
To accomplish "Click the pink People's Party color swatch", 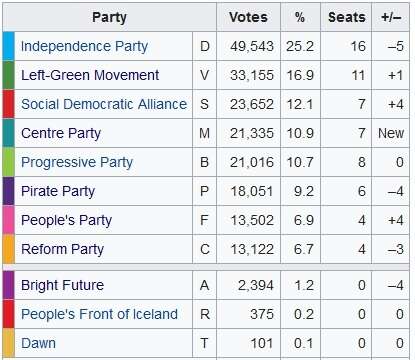I will coord(9,220).
